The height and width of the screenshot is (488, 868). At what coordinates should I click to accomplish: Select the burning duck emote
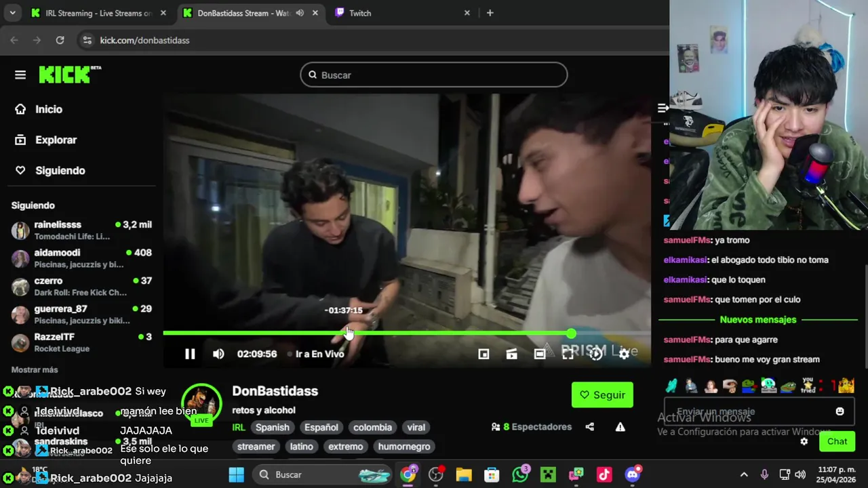click(846, 386)
